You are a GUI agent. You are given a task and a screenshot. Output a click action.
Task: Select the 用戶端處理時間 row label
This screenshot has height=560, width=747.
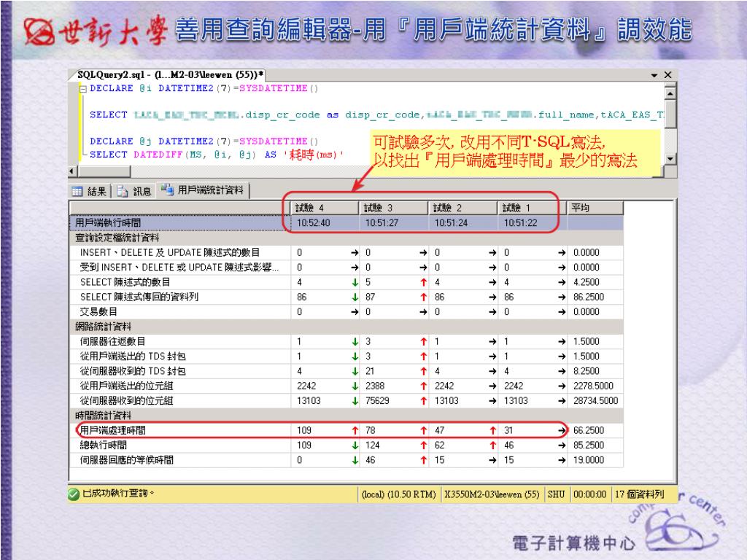click(112, 430)
